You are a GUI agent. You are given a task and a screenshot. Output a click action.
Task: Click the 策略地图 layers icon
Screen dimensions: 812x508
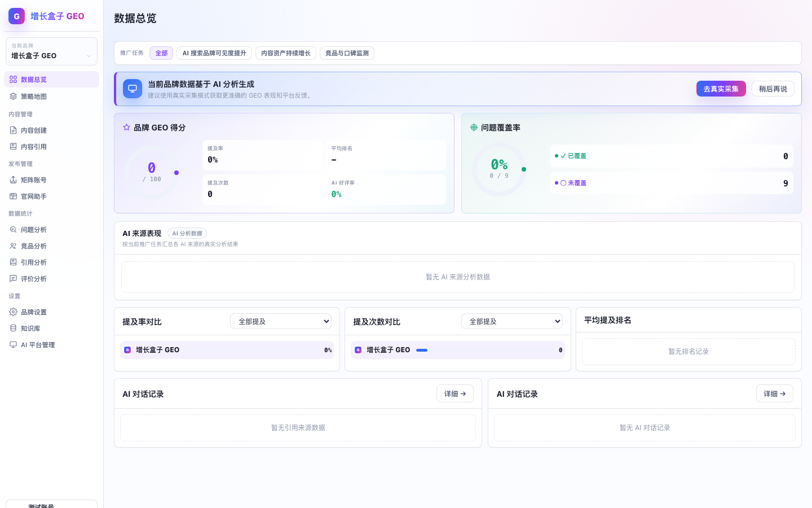(x=13, y=97)
